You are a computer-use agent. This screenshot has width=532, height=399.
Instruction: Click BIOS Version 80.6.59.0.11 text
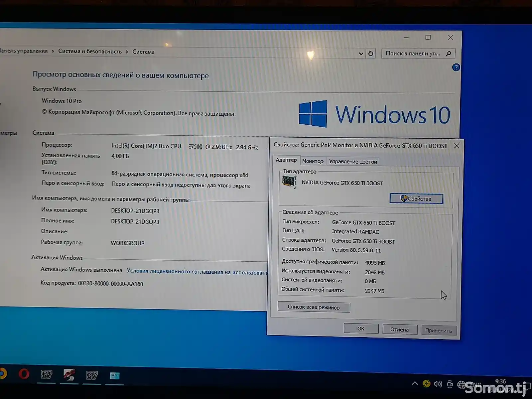(356, 250)
